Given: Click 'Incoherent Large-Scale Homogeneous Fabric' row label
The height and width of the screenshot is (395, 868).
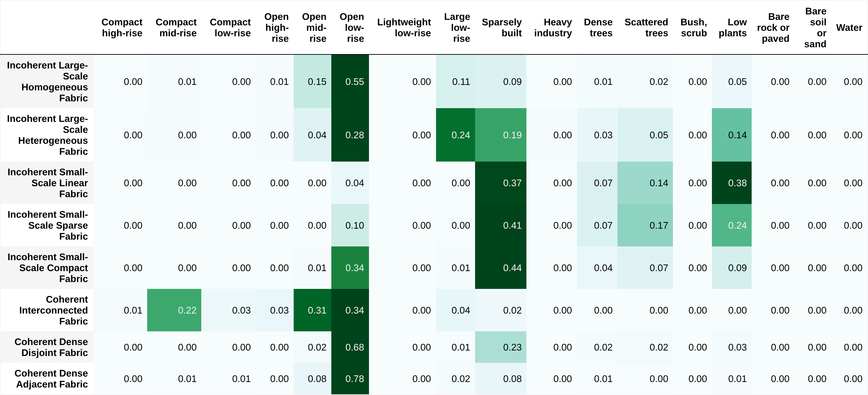Looking at the screenshot, I should [47, 81].
